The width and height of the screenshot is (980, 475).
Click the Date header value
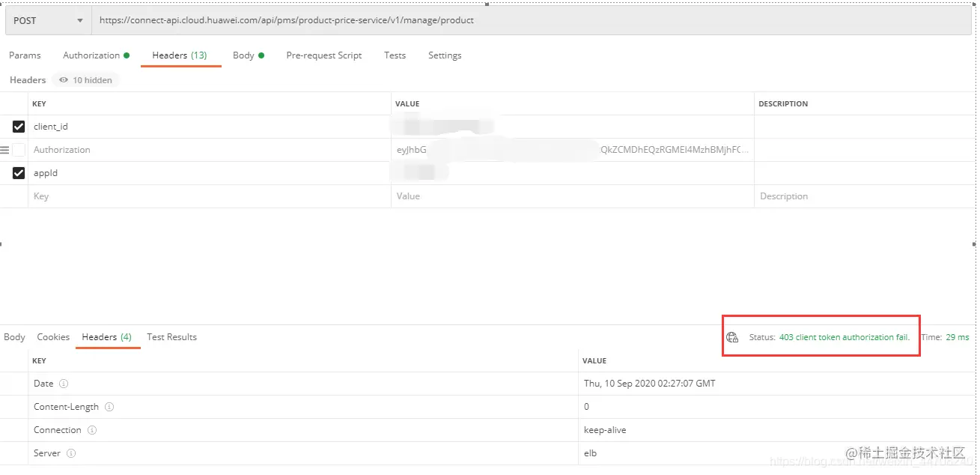point(649,384)
